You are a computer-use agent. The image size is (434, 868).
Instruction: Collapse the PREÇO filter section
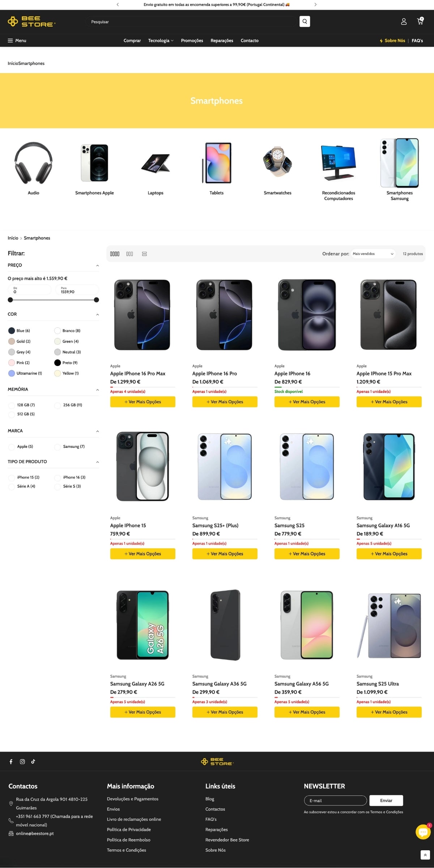pos(97,266)
